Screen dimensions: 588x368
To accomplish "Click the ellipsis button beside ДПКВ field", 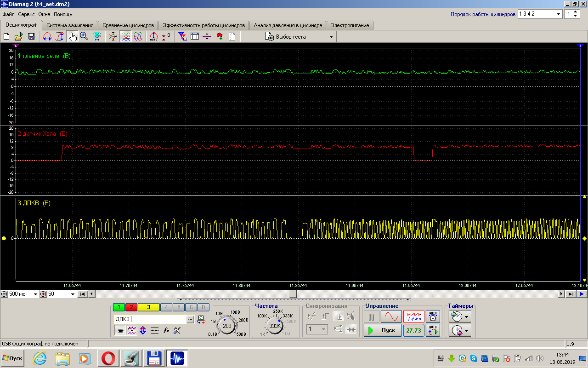I will (190, 319).
